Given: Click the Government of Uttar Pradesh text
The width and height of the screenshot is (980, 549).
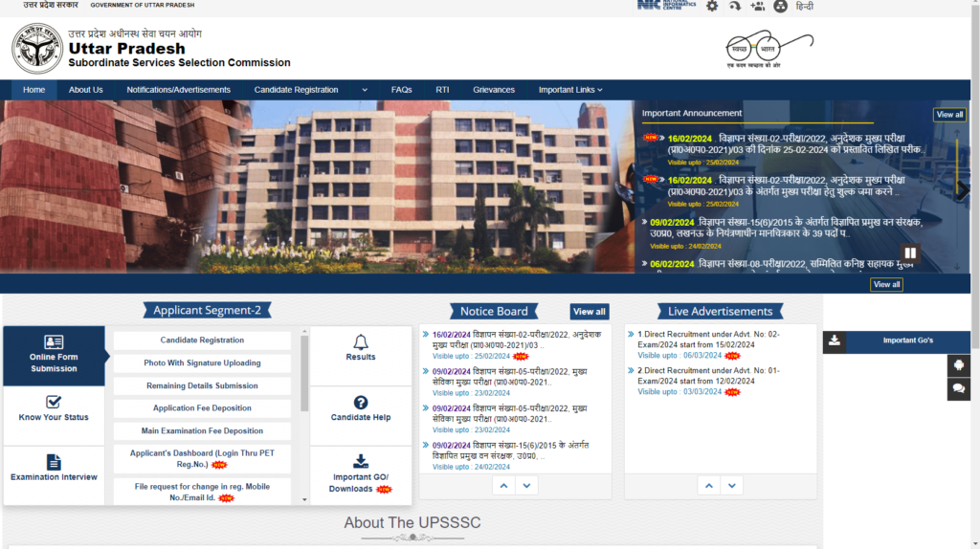Looking at the screenshot, I should [142, 5].
